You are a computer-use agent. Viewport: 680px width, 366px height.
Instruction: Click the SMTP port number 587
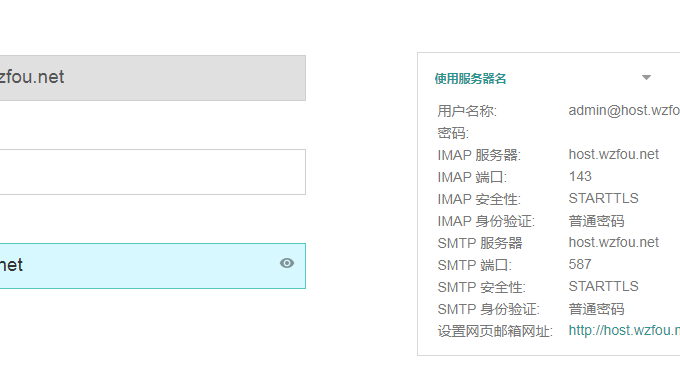[580, 265]
